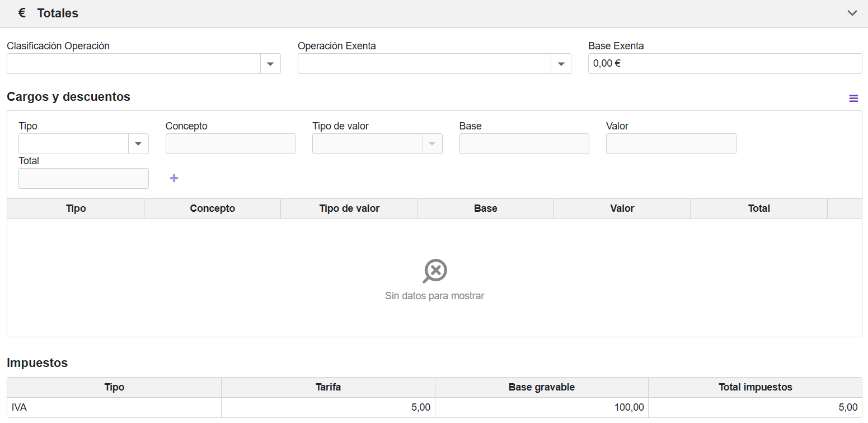Image resolution: width=868 pixels, height=423 pixels.
Task: Click the Concepto input field
Action: (x=231, y=144)
